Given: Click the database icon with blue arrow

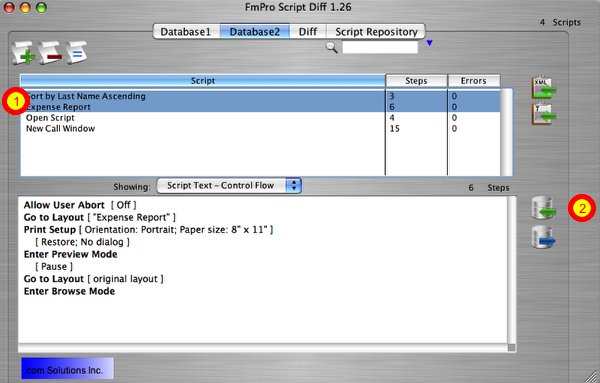Looking at the screenshot, I should click(x=543, y=237).
